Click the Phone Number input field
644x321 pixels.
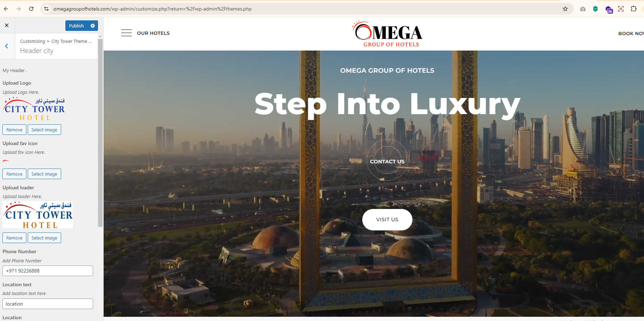pos(48,271)
